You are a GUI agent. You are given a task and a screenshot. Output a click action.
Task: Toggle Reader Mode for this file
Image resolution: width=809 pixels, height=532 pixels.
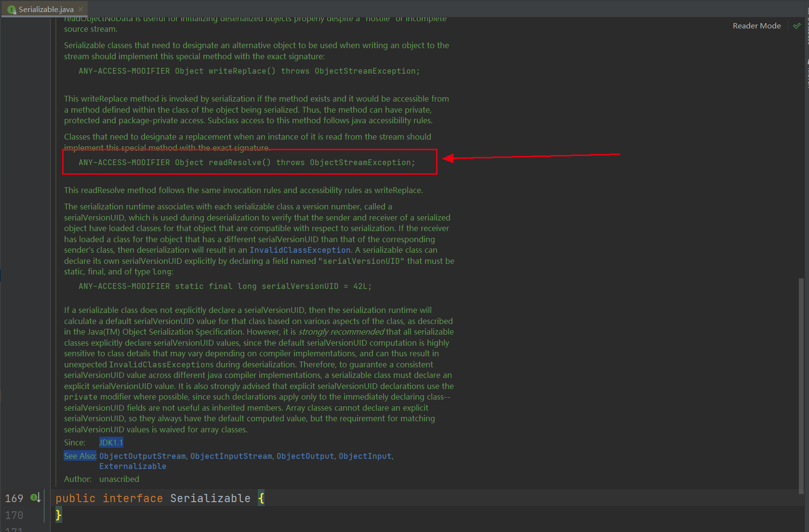click(756, 26)
